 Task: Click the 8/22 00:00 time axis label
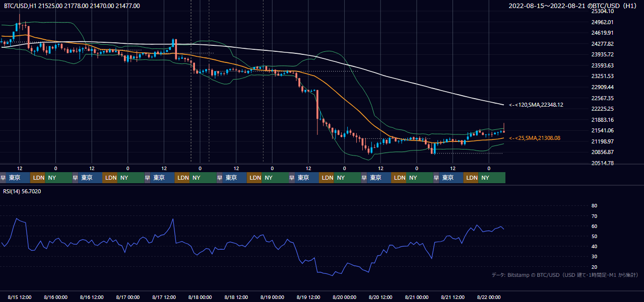coord(489,297)
